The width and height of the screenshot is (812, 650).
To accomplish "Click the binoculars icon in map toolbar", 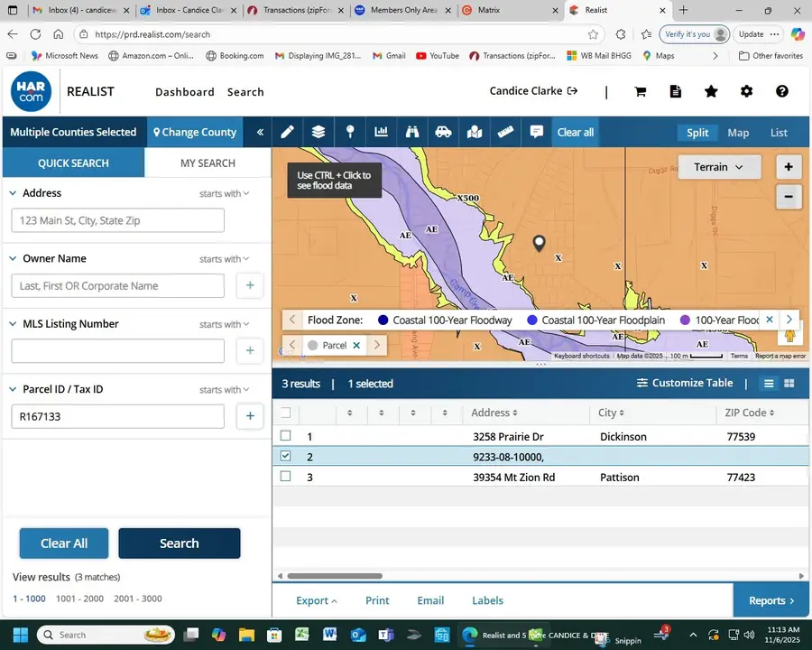I will 412,132.
